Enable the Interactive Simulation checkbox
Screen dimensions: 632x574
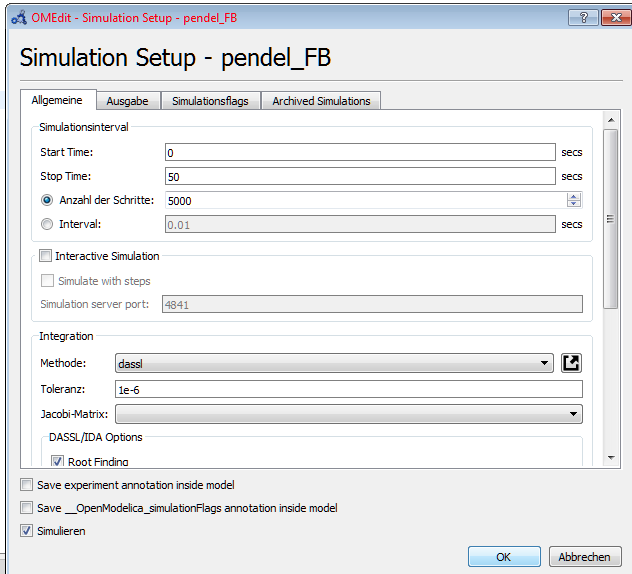click(x=46, y=256)
